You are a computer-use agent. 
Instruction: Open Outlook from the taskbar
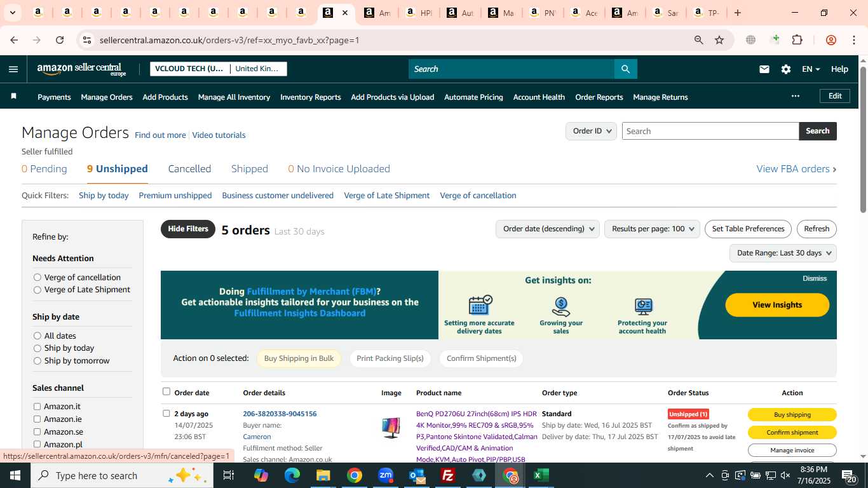(417, 475)
